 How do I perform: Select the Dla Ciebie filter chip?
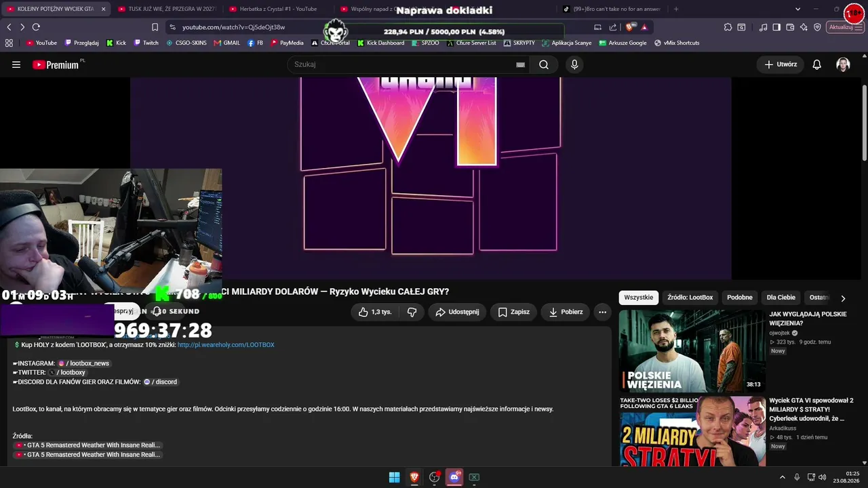(781, 298)
